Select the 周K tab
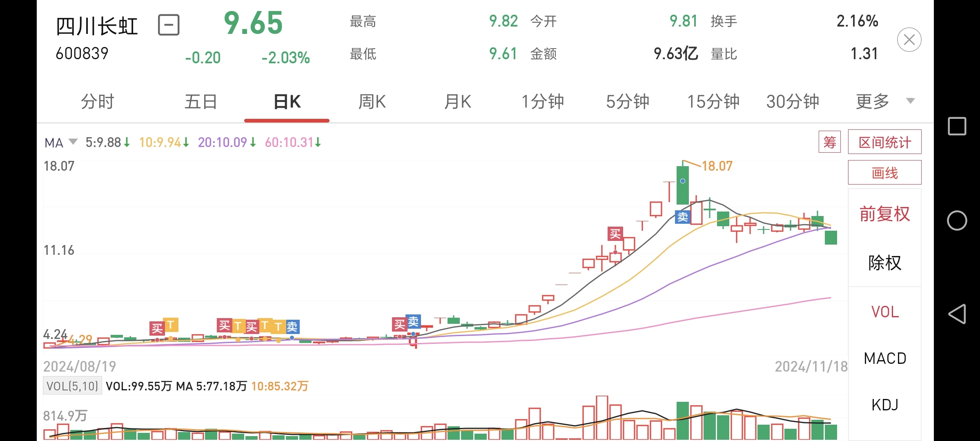Viewport: 980px width, 441px height. (x=372, y=101)
